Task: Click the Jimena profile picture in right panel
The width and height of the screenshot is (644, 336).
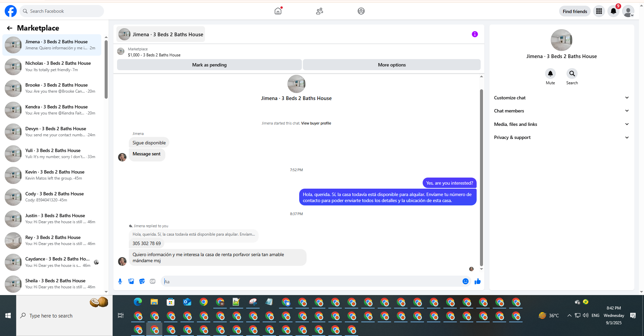Action: [x=561, y=40]
